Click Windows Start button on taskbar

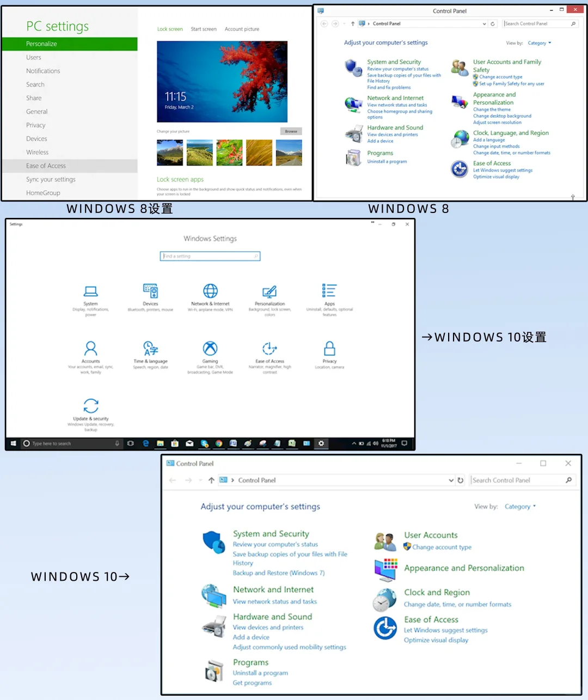coord(13,443)
